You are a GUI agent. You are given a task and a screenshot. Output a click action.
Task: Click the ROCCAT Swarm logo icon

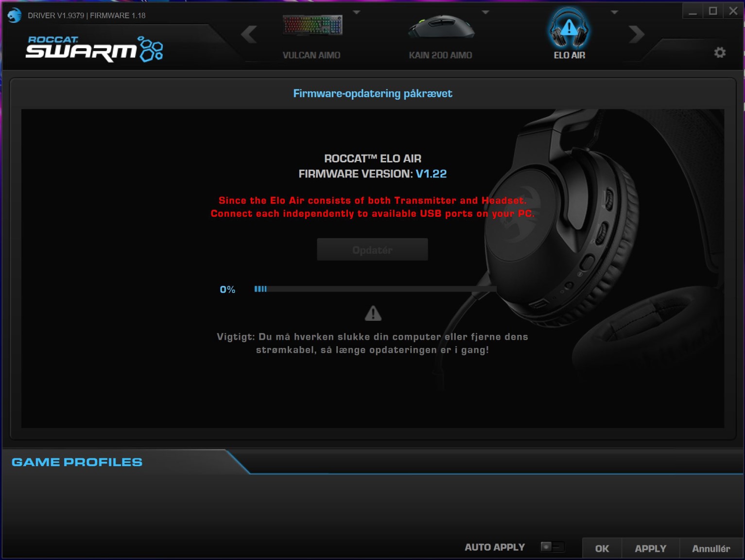[x=94, y=49]
